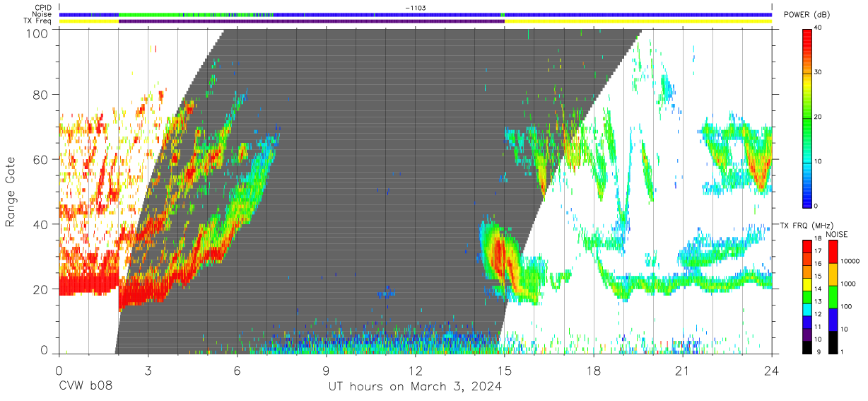This screenshot has height=401, width=868.
Task: Click the '14' tick on the TX FRQ legend
Action: click(819, 289)
